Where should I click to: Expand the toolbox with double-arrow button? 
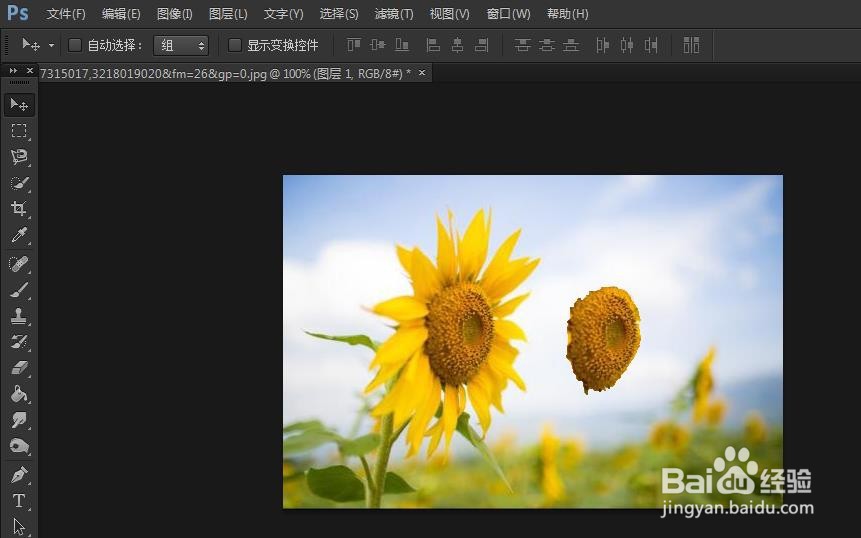[x=13, y=71]
